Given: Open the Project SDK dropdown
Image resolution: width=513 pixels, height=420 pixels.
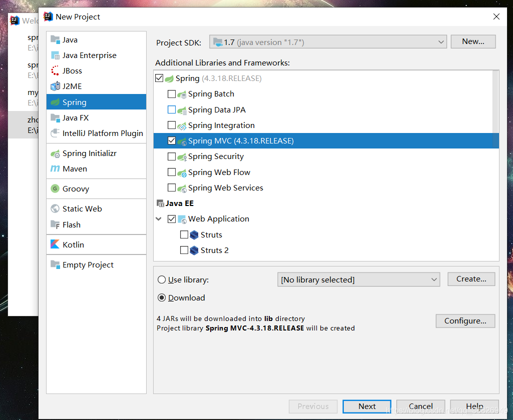Looking at the screenshot, I should click(328, 42).
